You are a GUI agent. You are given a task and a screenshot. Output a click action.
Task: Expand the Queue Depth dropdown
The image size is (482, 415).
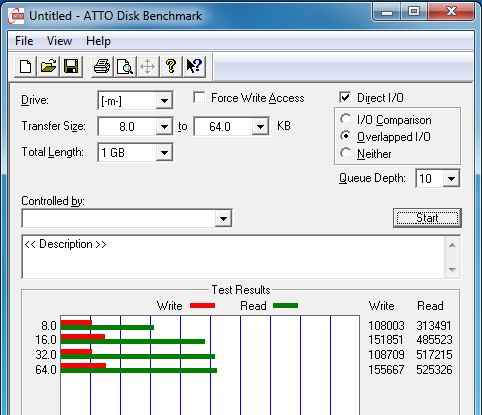(451, 179)
